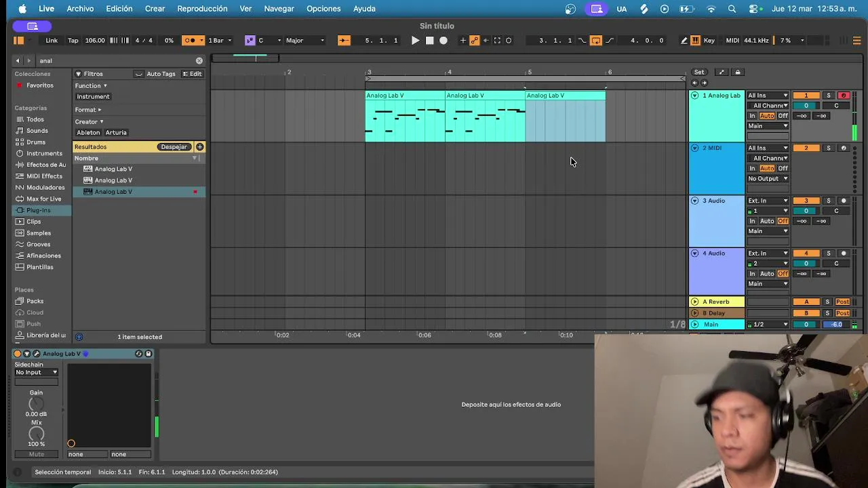
Task: Toggle the Scale Mode icon
Action: coord(250,41)
